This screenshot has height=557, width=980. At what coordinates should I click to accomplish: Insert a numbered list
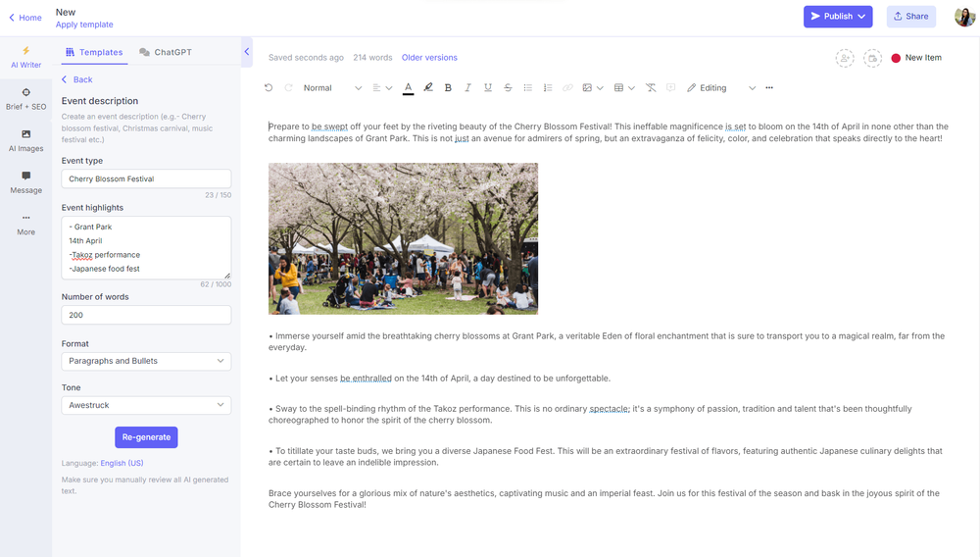[x=548, y=87]
